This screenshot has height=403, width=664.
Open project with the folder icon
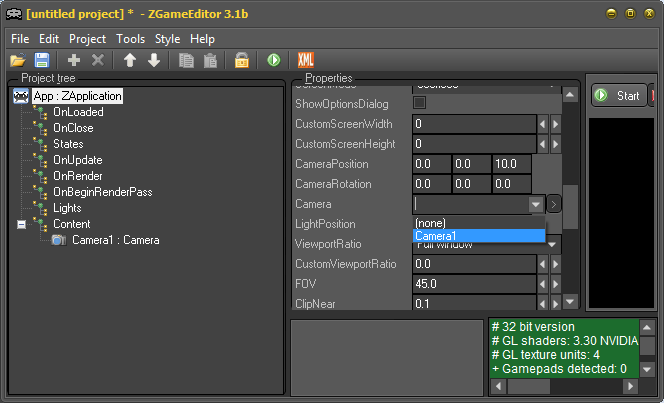[x=18, y=60]
